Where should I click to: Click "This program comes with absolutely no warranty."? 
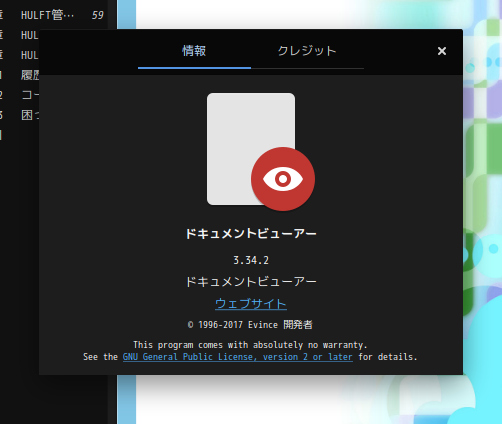(x=250, y=345)
